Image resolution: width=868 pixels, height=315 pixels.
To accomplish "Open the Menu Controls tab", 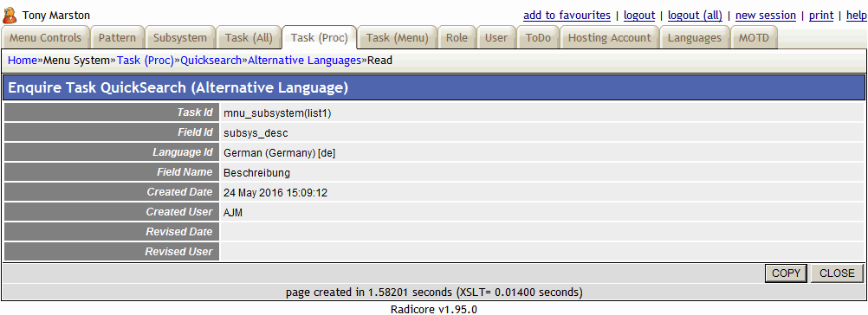I will click(45, 38).
